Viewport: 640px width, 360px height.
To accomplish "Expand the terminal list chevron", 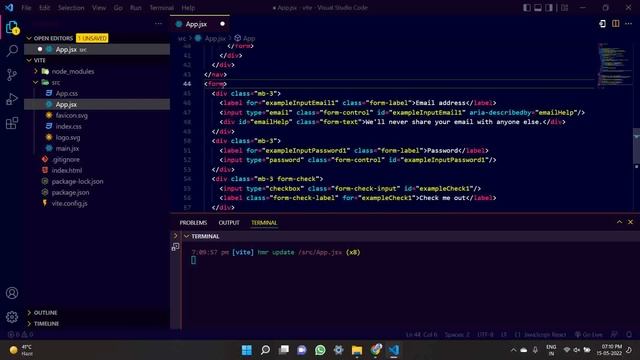I will coord(176,236).
